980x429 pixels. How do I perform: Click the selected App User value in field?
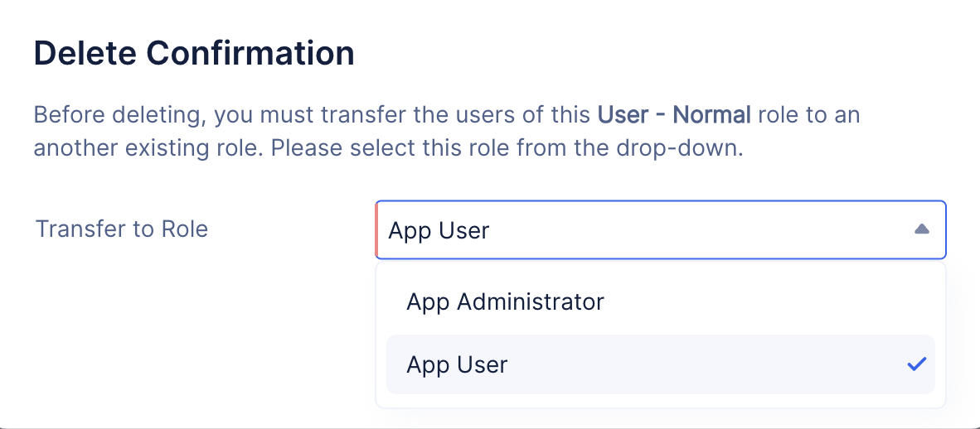(x=439, y=230)
